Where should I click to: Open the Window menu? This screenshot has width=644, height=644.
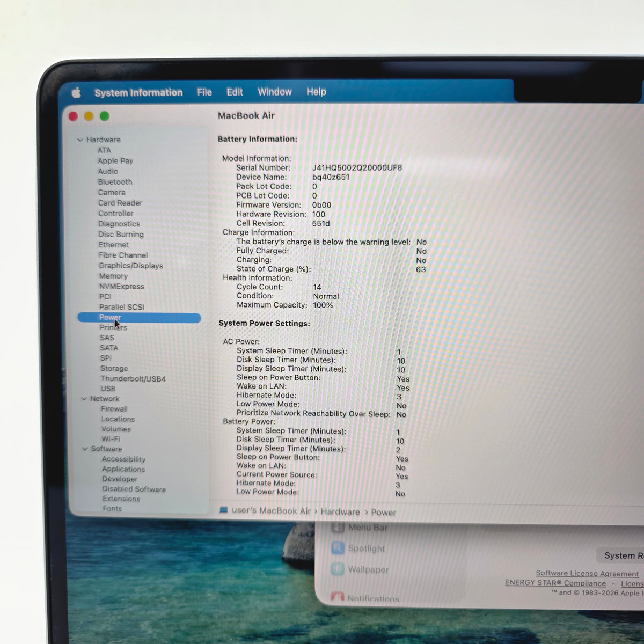pyautogui.click(x=274, y=92)
